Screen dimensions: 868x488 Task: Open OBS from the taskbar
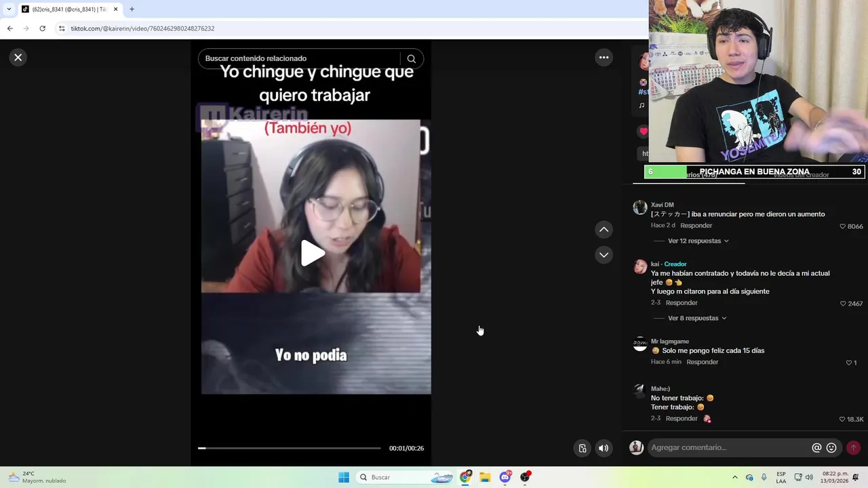pyautogui.click(x=525, y=477)
